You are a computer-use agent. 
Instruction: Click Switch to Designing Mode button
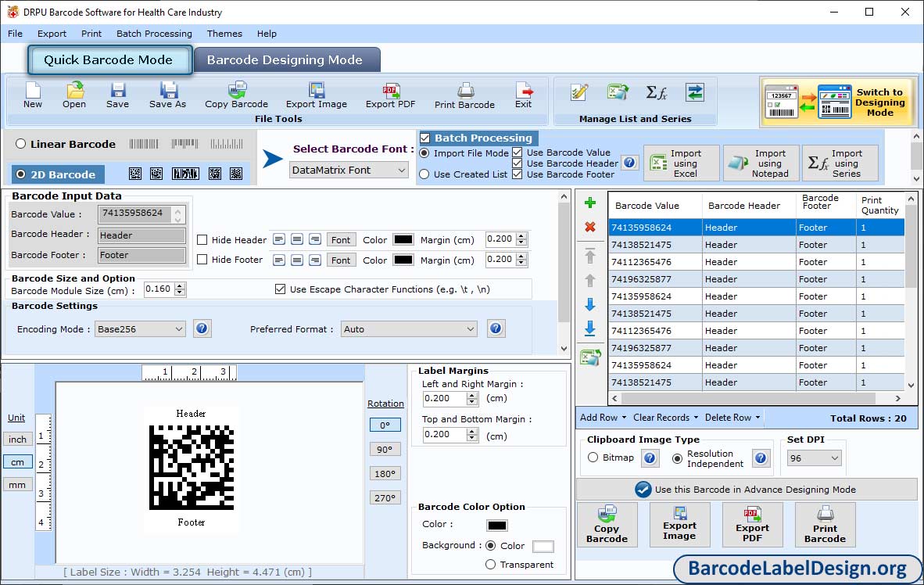837,102
